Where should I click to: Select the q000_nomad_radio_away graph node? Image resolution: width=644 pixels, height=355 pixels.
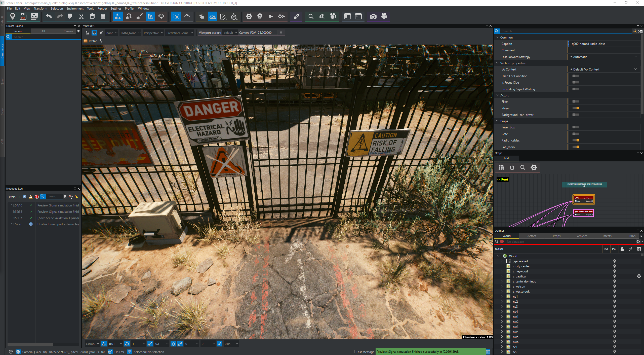584,213
